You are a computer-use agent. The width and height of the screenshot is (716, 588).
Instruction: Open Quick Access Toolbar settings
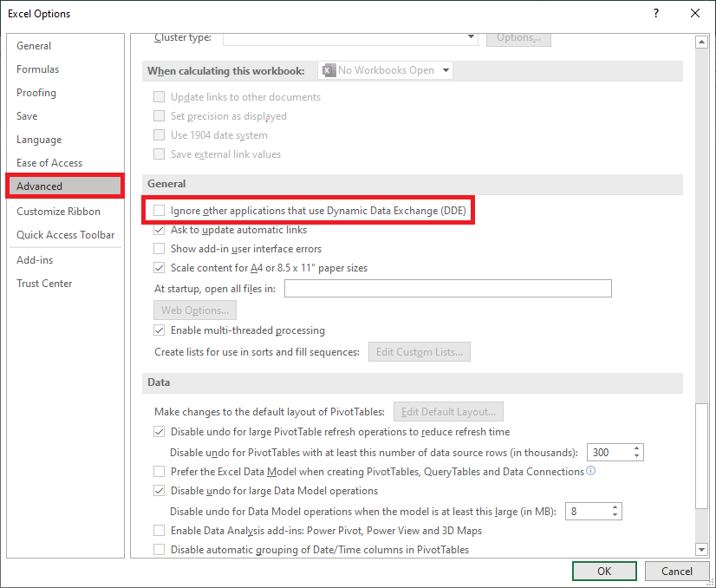(x=65, y=235)
